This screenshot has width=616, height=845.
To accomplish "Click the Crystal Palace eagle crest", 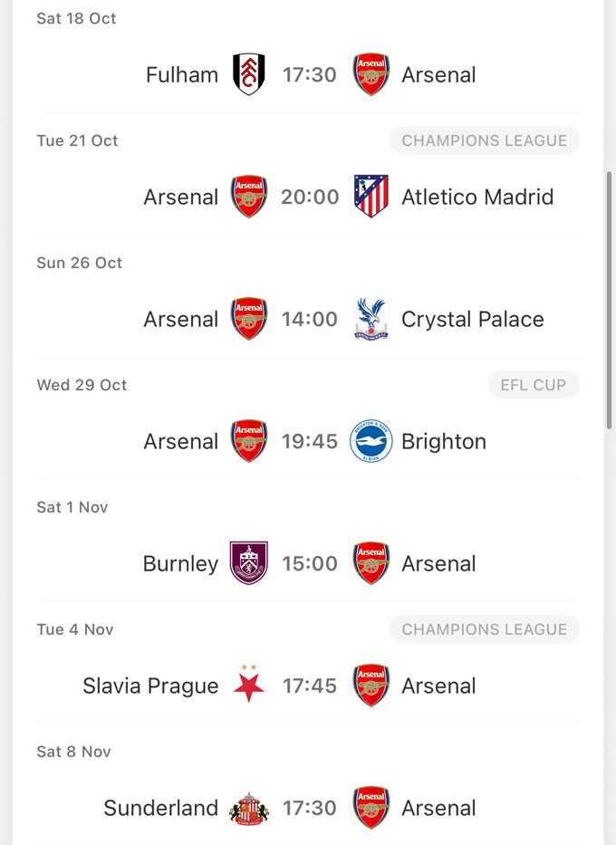I will (371, 319).
